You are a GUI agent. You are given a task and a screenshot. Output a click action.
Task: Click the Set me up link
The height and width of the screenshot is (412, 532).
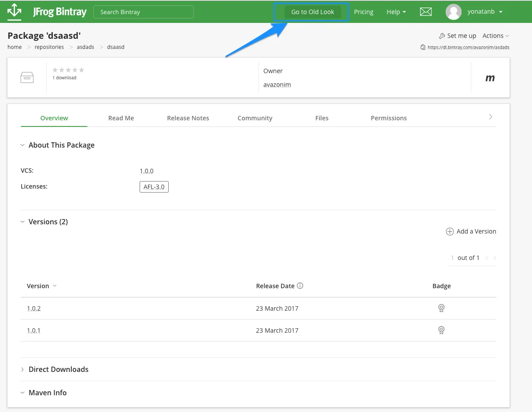click(x=462, y=36)
